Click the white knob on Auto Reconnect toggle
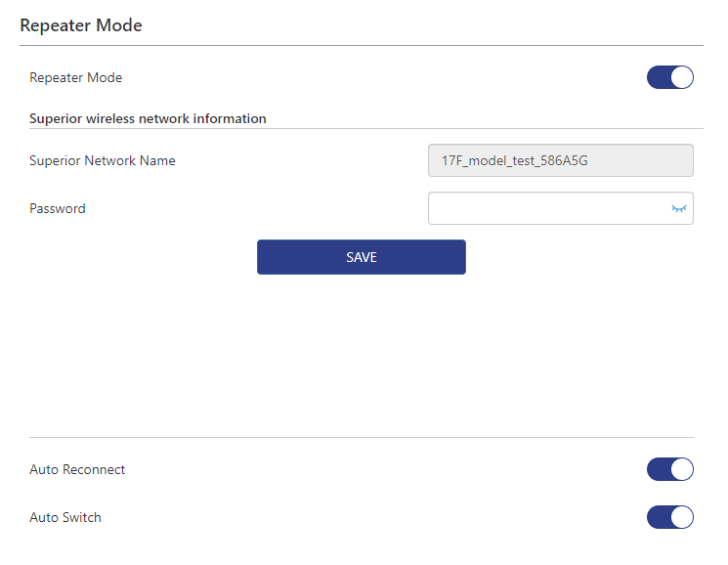728x565 pixels. point(681,469)
